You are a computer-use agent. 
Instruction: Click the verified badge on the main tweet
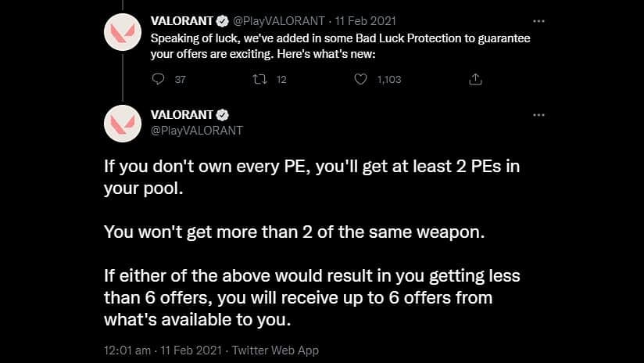222,115
